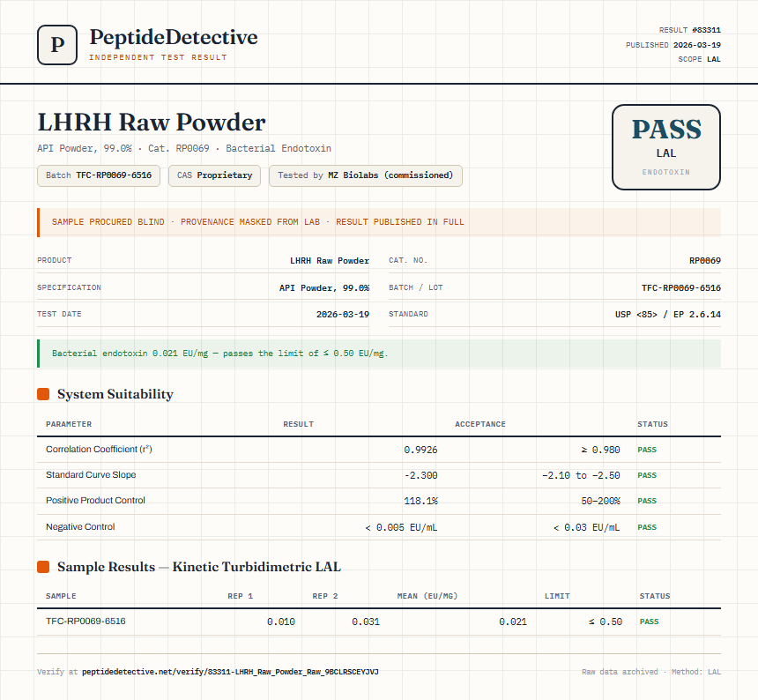This screenshot has width=758, height=700.
Task: Click the SCOPE LAL header entry
Action: click(x=699, y=59)
